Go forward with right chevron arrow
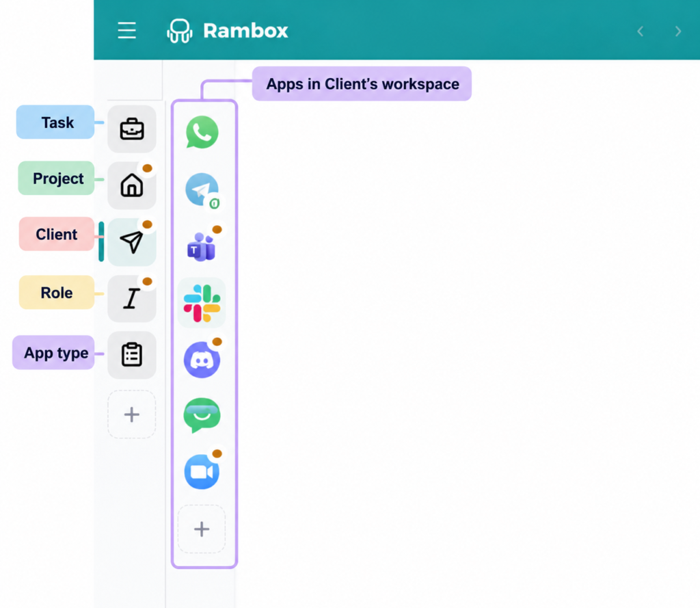The image size is (700, 608). (x=678, y=31)
